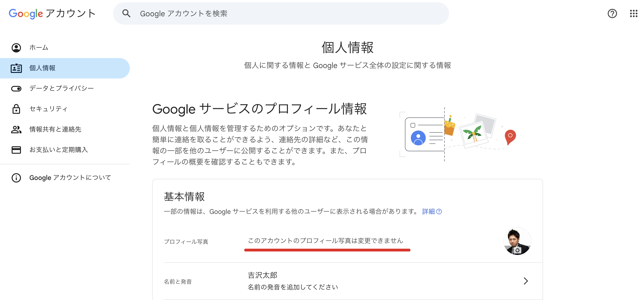Click the Google アカウントについて info icon
This screenshot has height=300, width=644.
point(16,178)
